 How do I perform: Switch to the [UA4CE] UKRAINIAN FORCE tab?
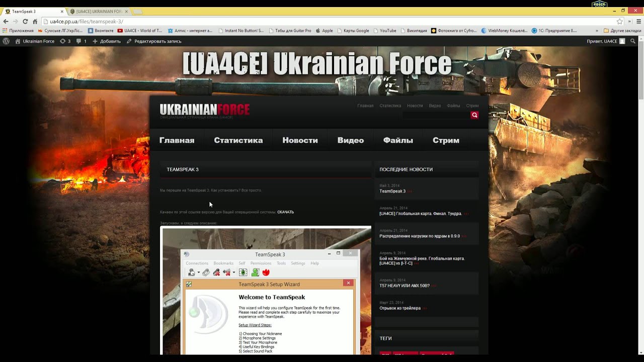(x=99, y=11)
